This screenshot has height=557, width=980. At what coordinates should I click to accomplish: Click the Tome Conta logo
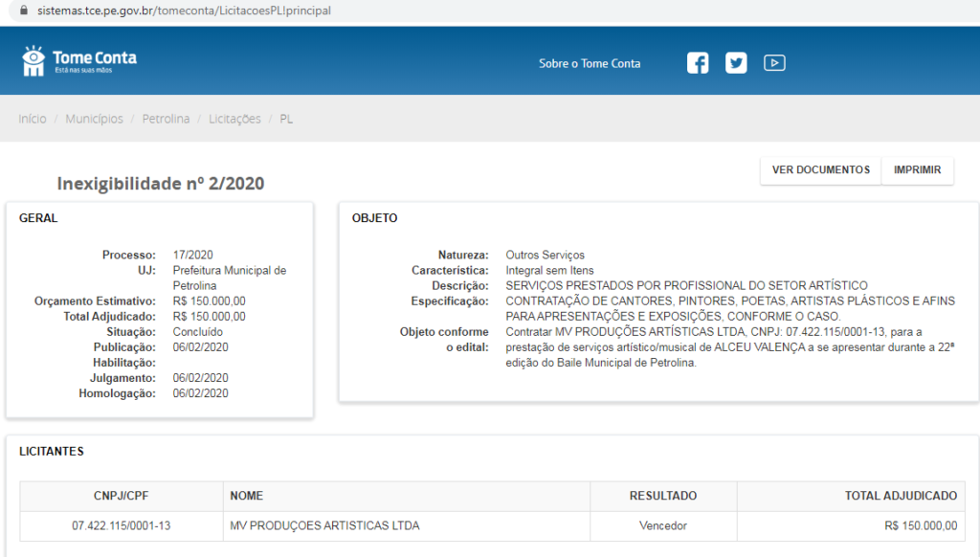coord(78,60)
